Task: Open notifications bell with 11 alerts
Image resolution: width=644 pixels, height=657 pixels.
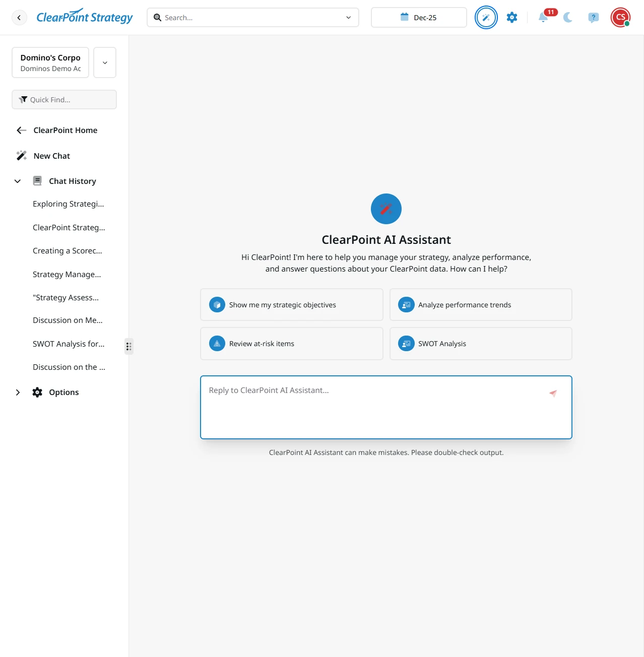Action: tap(544, 17)
